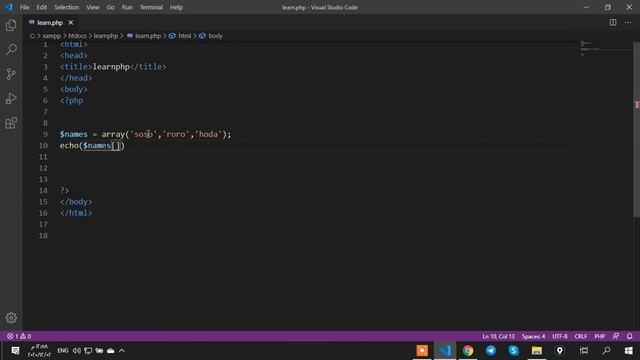Image resolution: width=640 pixels, height=360 pixels.
Task: Open the Edit menu
Action: tap(42, 7)
